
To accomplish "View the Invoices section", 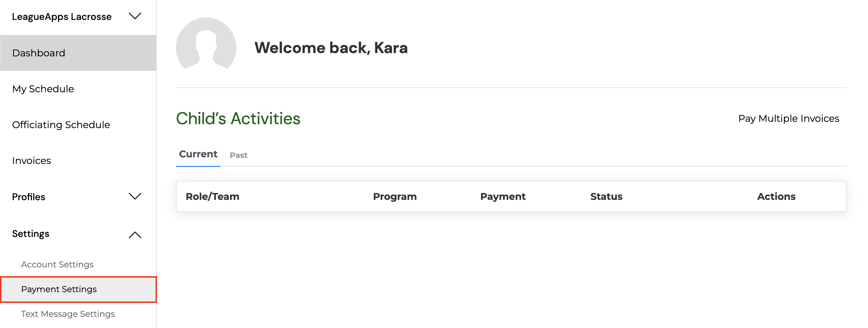I will [x=31, y=160].
